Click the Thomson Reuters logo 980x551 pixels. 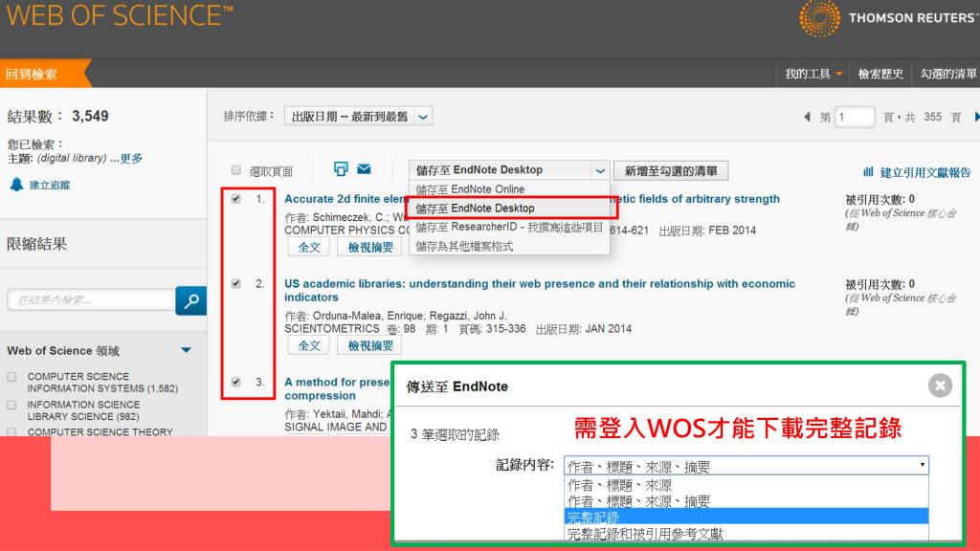(x=888, y=18)
